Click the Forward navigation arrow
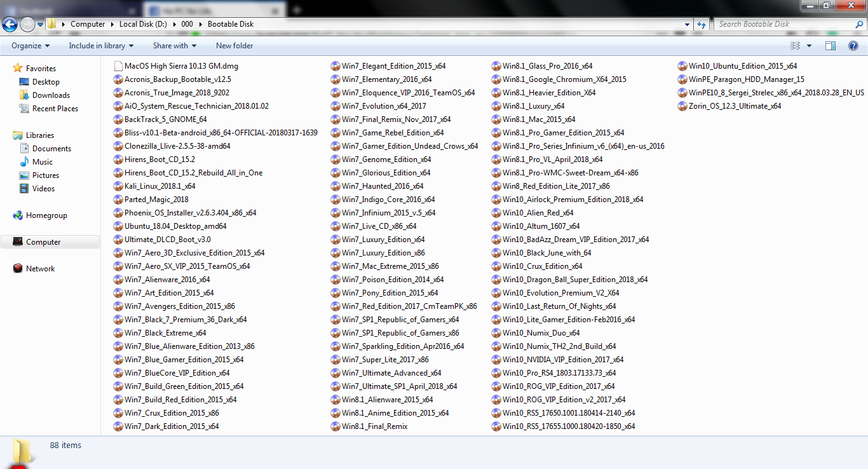 [x=27, y=24]
